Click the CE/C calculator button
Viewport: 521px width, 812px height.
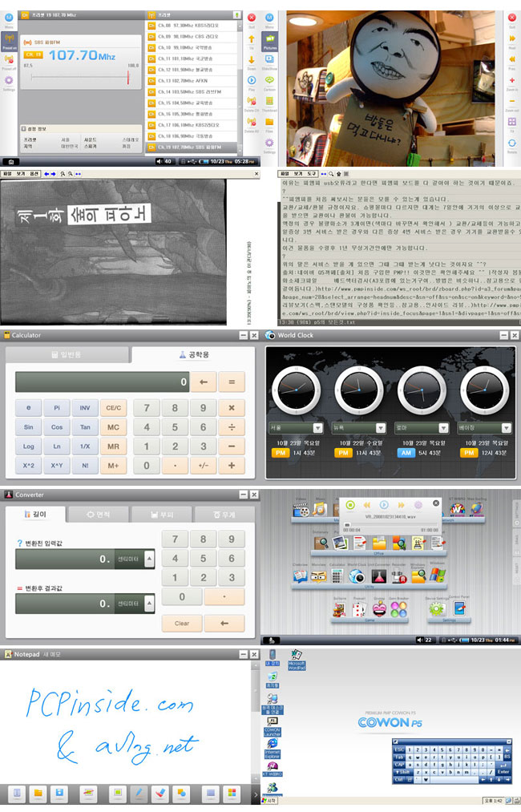pyautogui.click(x=114, y=408)
